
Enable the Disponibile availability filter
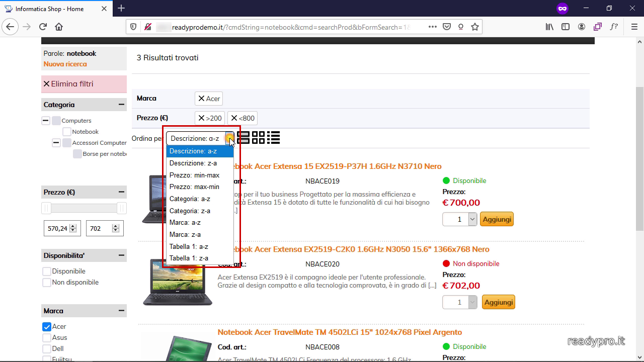(46, 271)
